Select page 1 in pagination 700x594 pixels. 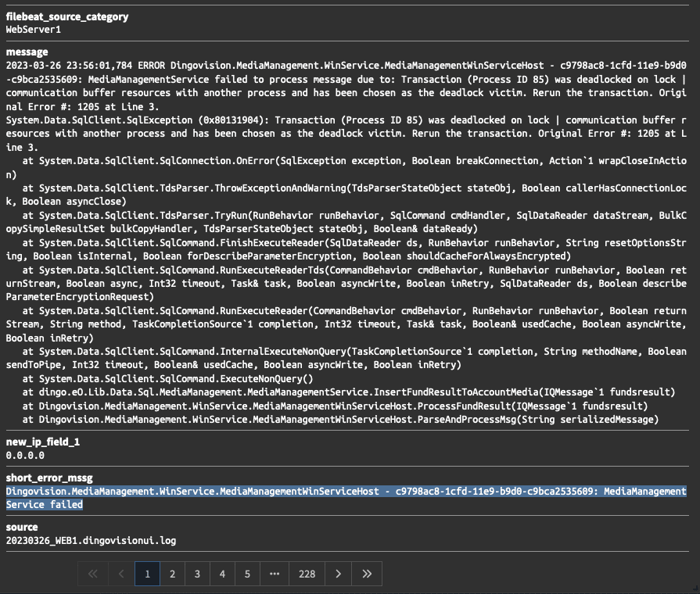(146, 574)
